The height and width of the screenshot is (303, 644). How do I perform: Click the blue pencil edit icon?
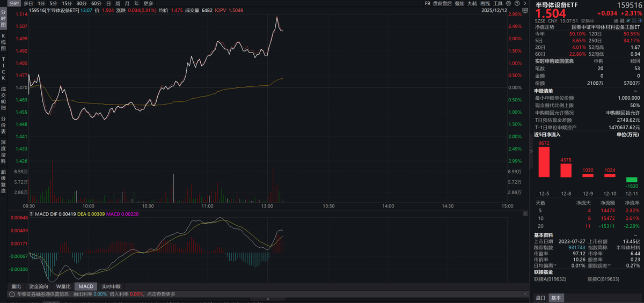(630, 20)
